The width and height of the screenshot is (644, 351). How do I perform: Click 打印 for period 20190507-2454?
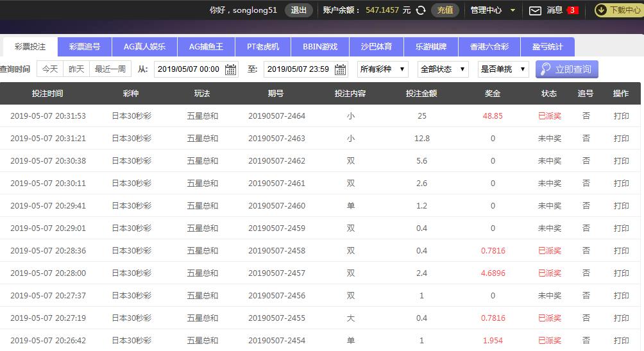point(621,340)
